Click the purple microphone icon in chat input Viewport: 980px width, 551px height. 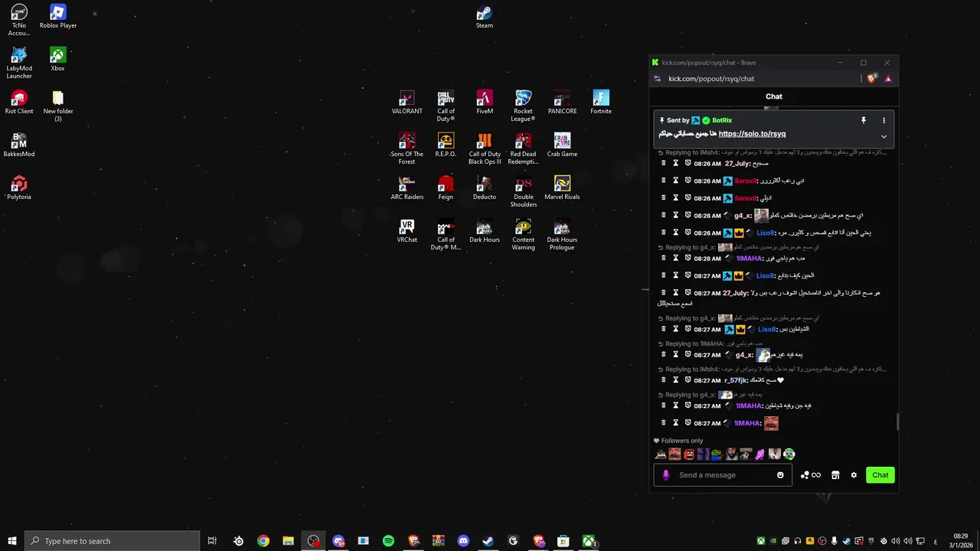pyautogui.click(x=665, y=475)
